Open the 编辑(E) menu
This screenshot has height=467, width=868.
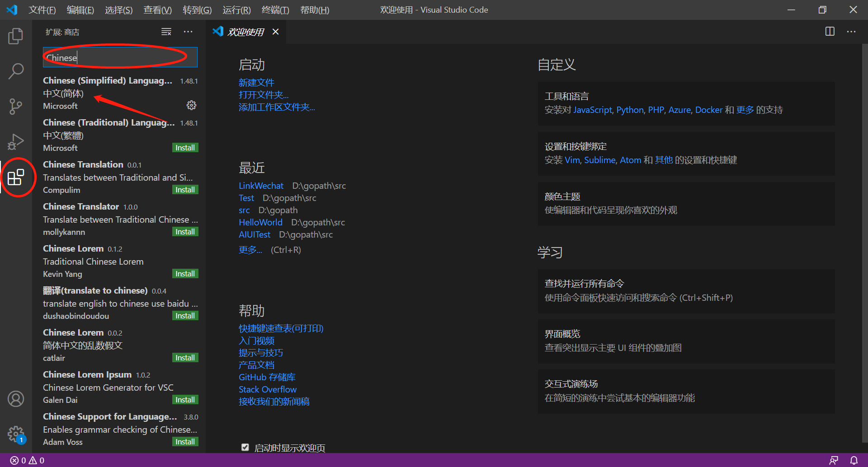tap(80, 10)
